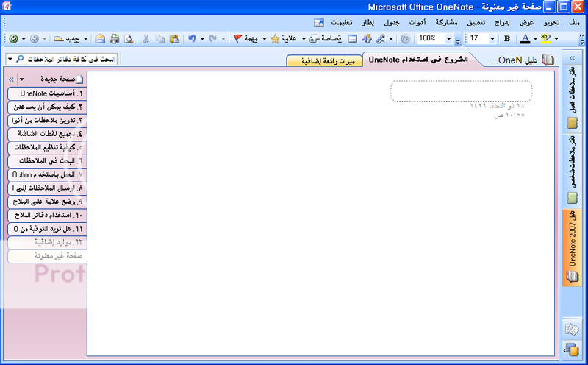
Task: Open the zoom 100% dropdown
Action: pyautogui.click(x=448, y=39)
